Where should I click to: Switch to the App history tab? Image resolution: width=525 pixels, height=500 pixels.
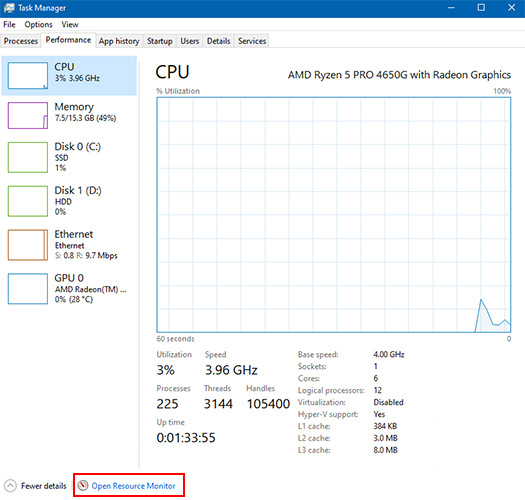[119, 41]
